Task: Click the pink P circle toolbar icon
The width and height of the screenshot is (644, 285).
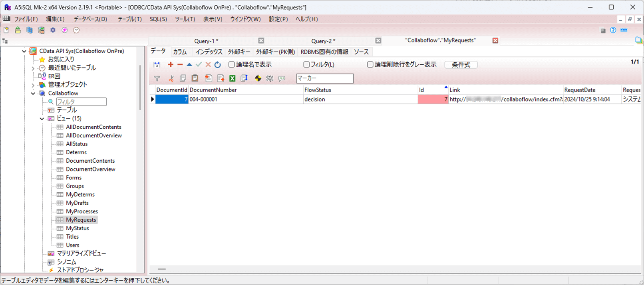Action: [64, 30]
